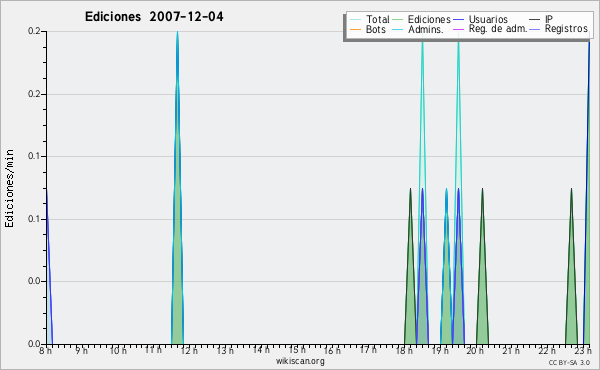Click the "wikiscan.org" text under the x-axis
The image size is (600, 370).
[300, 361]
